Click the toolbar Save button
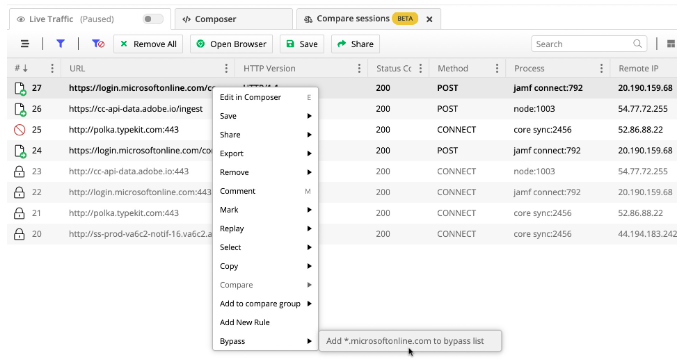Screen dimensions: 680x363 coord(302,44)
